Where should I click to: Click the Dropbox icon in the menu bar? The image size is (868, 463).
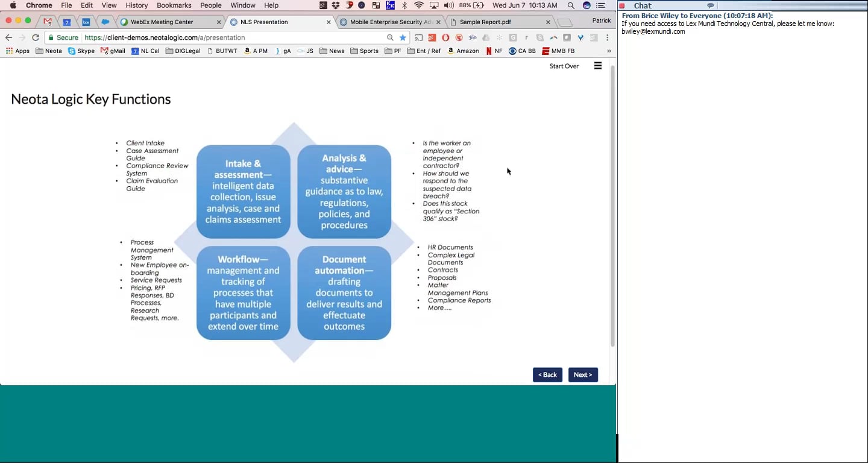pyautogui.click(x=336, y=5)
